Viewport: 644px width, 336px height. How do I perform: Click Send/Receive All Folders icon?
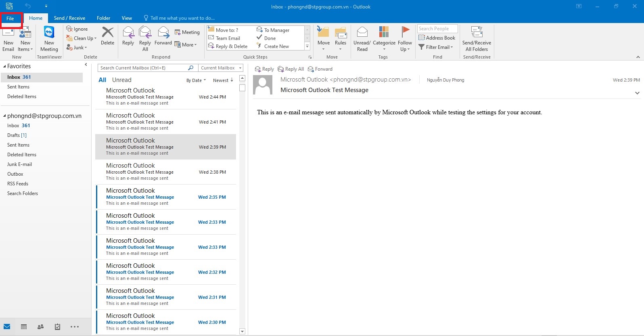coord(477,32)
